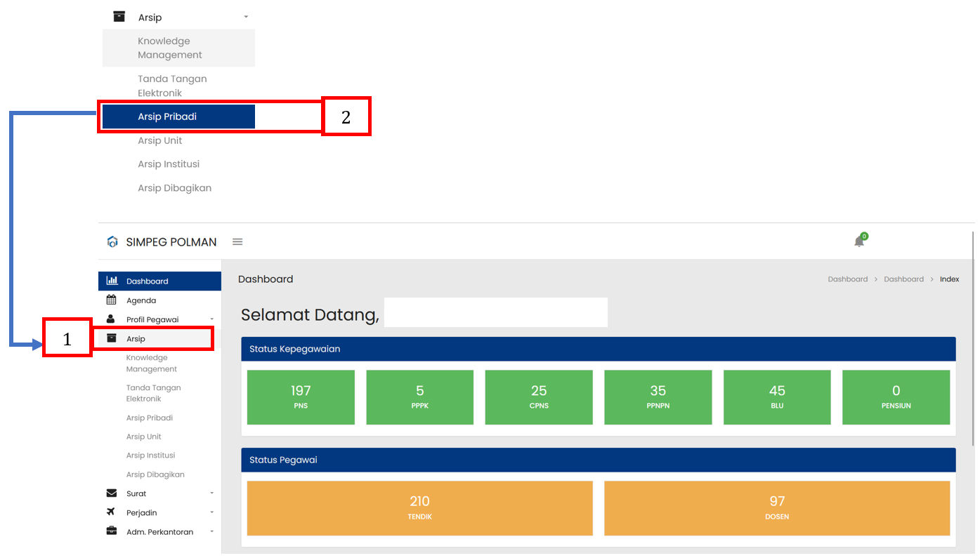Click the vertical scrollbar on the right edge
The height and width of the screenshot is (558, 980).
tap(973, 337)
